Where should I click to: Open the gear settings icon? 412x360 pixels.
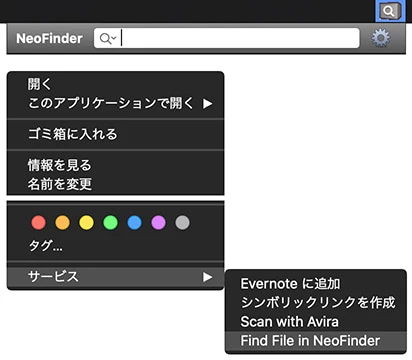[381, 38]
